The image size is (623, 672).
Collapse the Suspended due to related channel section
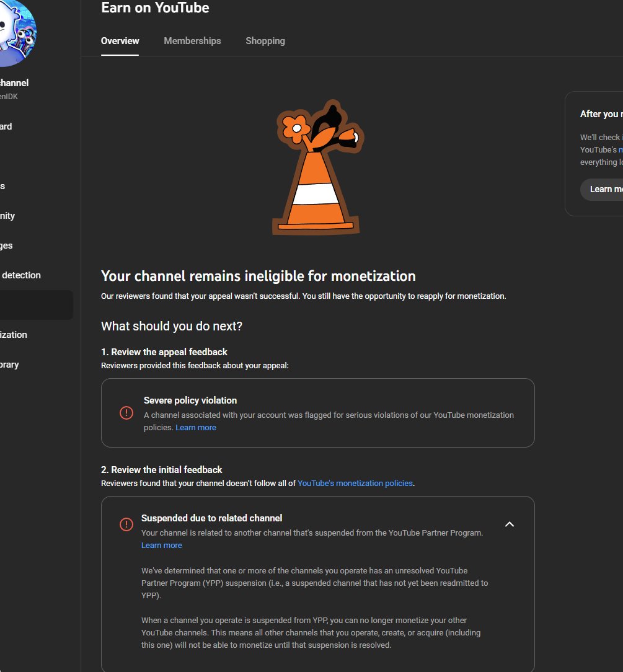point(509,524)
